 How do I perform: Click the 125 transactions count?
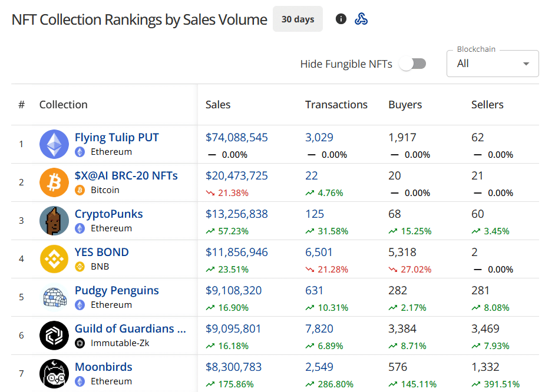pyautogui.click(x=315, y=214)
